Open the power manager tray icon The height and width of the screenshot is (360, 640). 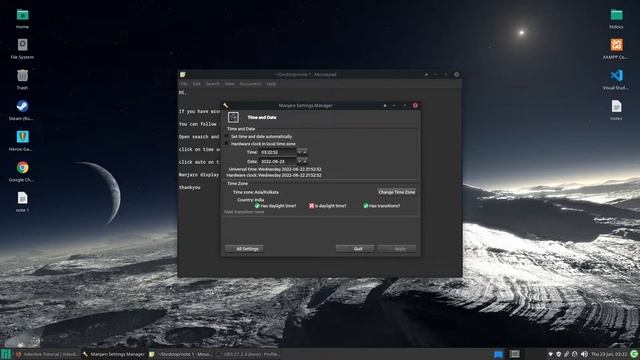pos(575,354)
